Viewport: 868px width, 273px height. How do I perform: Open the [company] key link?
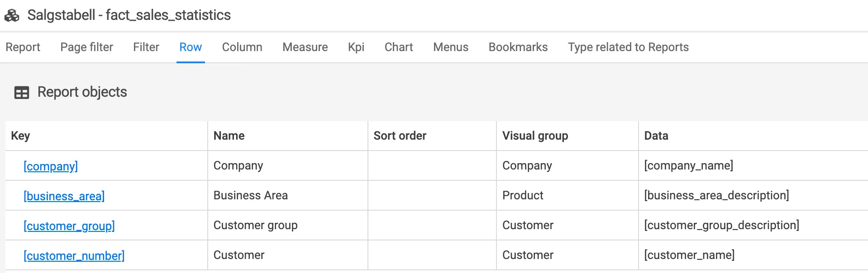[51, 166]
